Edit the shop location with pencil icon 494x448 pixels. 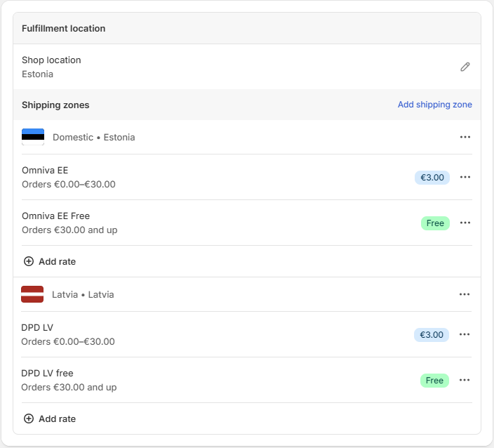pyautogui.click(x=465, y=67)
